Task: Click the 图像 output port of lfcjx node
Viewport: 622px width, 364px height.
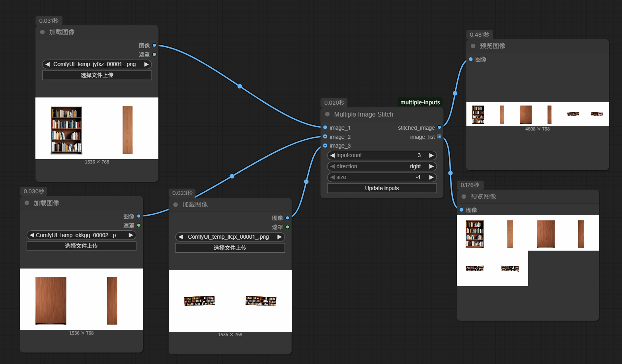Action: (x=287, y=218)
